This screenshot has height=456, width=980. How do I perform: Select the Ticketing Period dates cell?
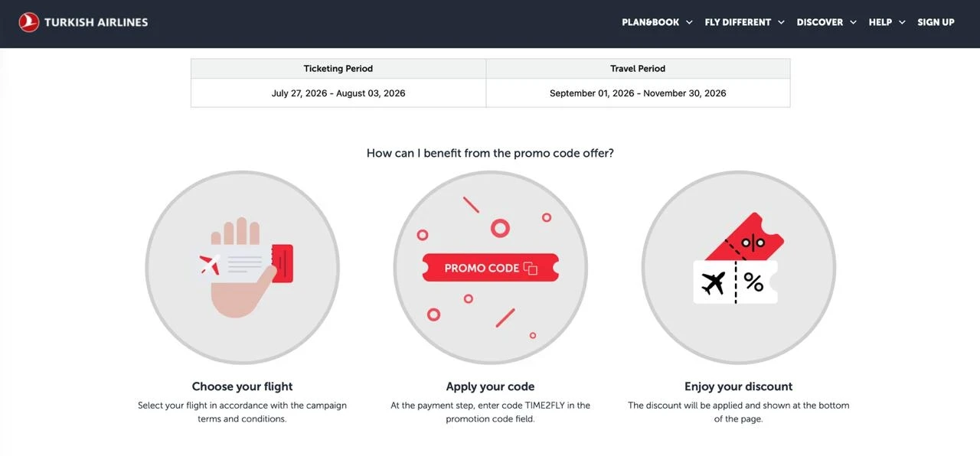point(338,93)
